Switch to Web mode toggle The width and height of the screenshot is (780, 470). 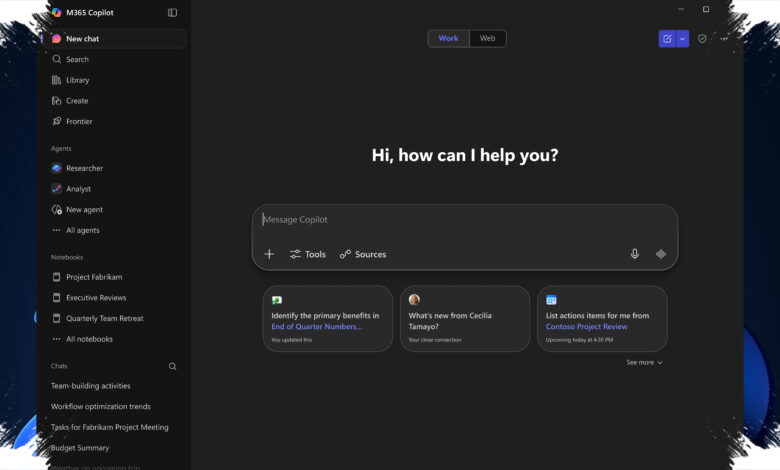click(x=488, y=38)
